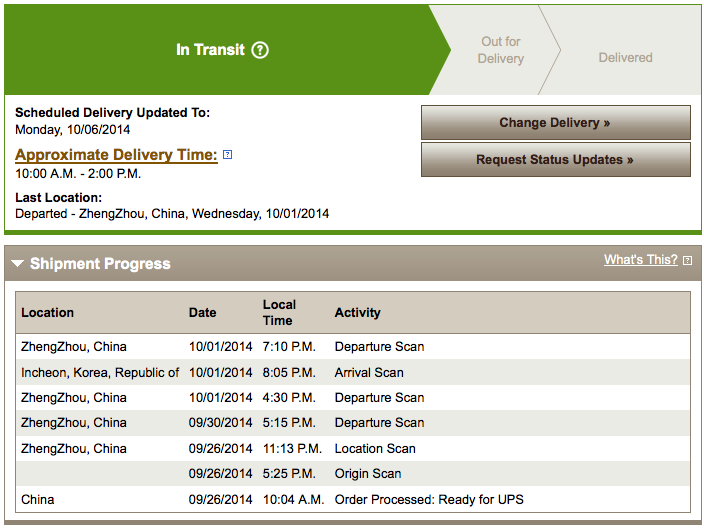Screen dimensions: 704x529
Task: Click the Location column header
Action: coord(47,313)
